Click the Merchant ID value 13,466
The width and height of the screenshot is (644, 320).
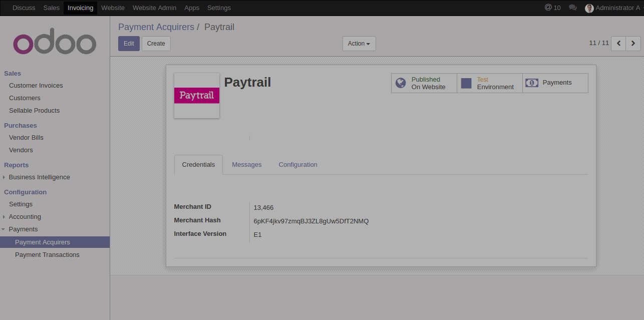pyautogui.click(x=263, y=208)
